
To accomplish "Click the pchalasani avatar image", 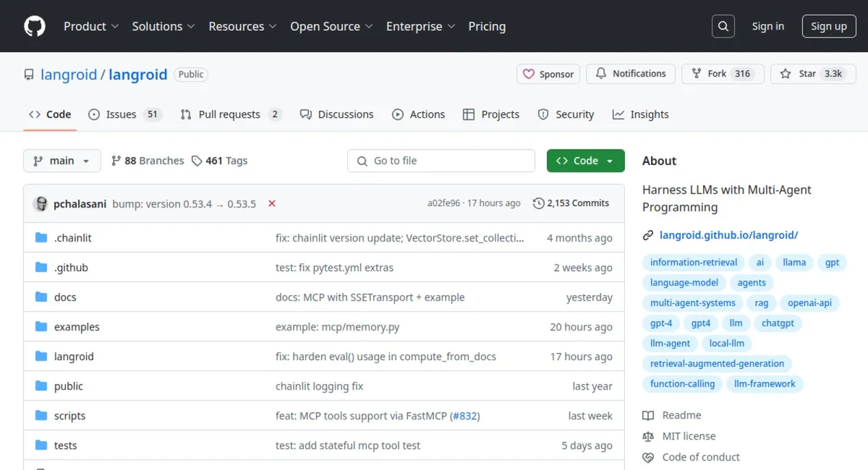I will coord(41,204).
